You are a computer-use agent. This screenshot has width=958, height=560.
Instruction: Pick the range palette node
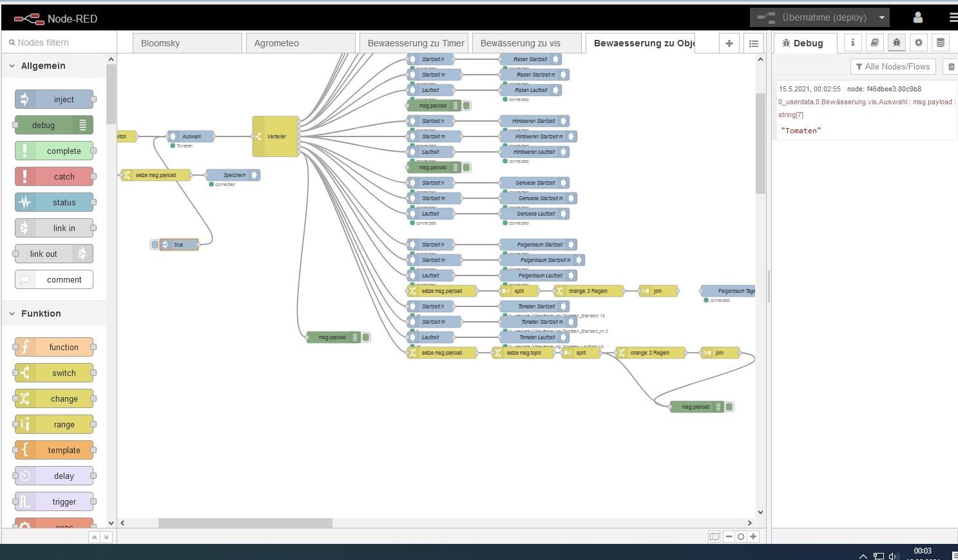[54, 424]
